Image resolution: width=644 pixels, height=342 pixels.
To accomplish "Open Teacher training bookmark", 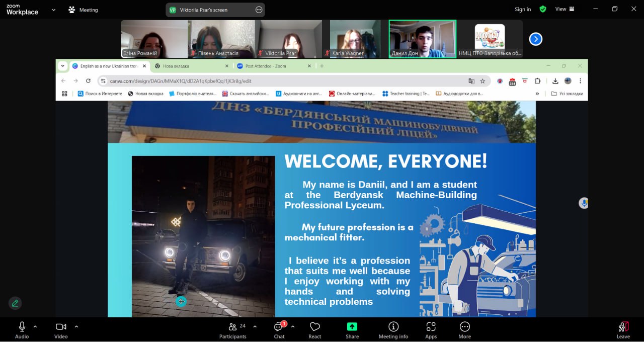I will [x=406, y=94].
